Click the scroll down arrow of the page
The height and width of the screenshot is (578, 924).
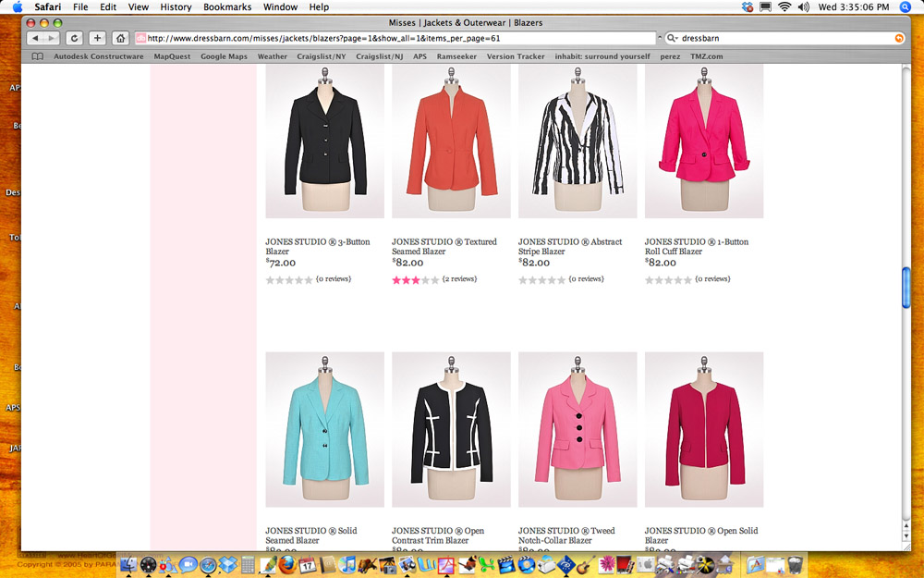coord(906,536)
